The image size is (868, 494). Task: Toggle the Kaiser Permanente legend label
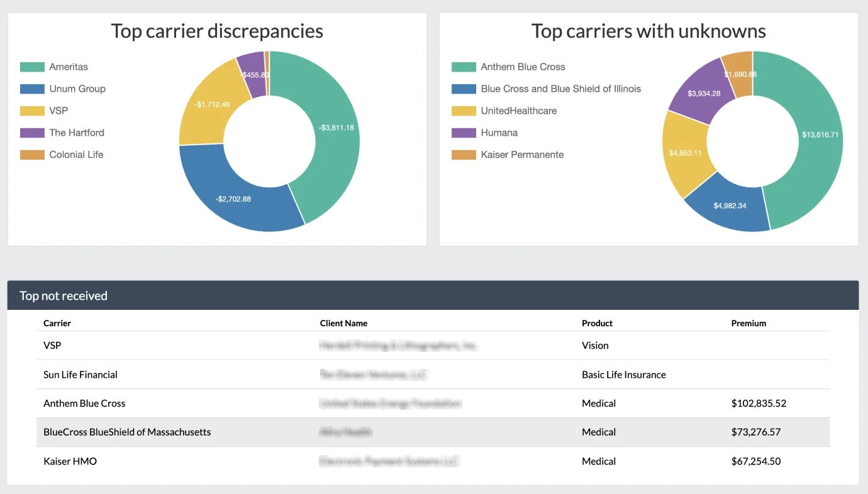point(522,155)
